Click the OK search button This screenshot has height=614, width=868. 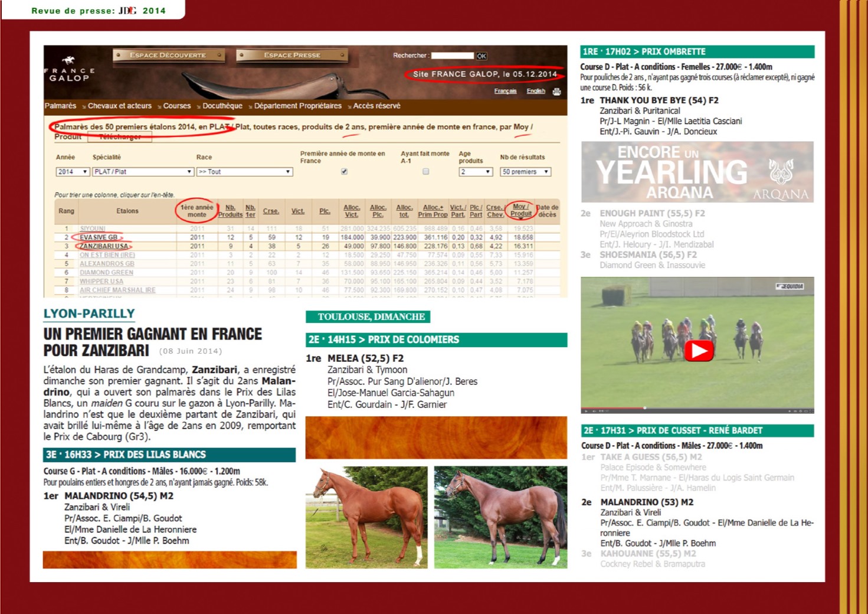tap(482, 56)
